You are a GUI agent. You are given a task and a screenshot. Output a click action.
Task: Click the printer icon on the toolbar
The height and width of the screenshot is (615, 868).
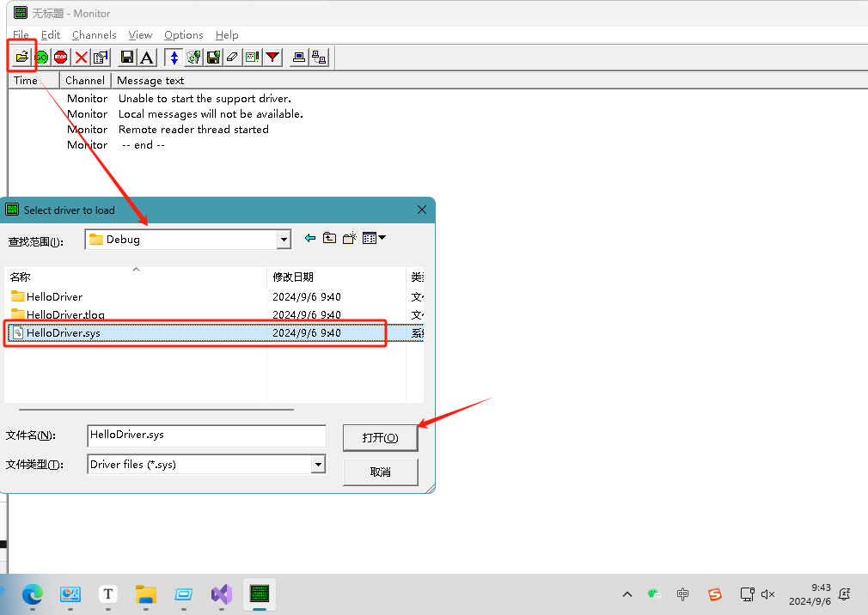coord(299,57)
